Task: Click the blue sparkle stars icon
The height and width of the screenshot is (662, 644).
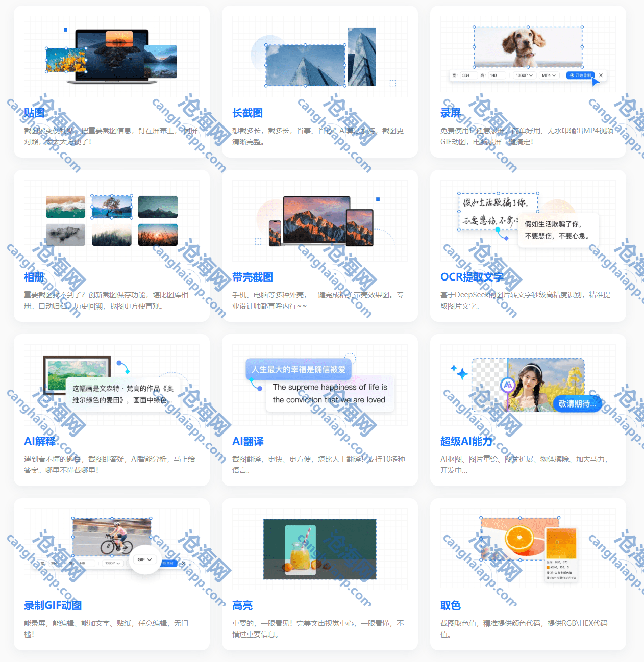Action: tap(459, 372)
